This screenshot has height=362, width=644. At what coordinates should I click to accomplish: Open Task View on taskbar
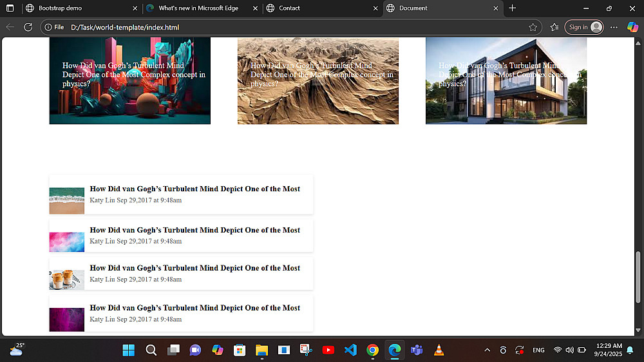click(x=173, y=350)
